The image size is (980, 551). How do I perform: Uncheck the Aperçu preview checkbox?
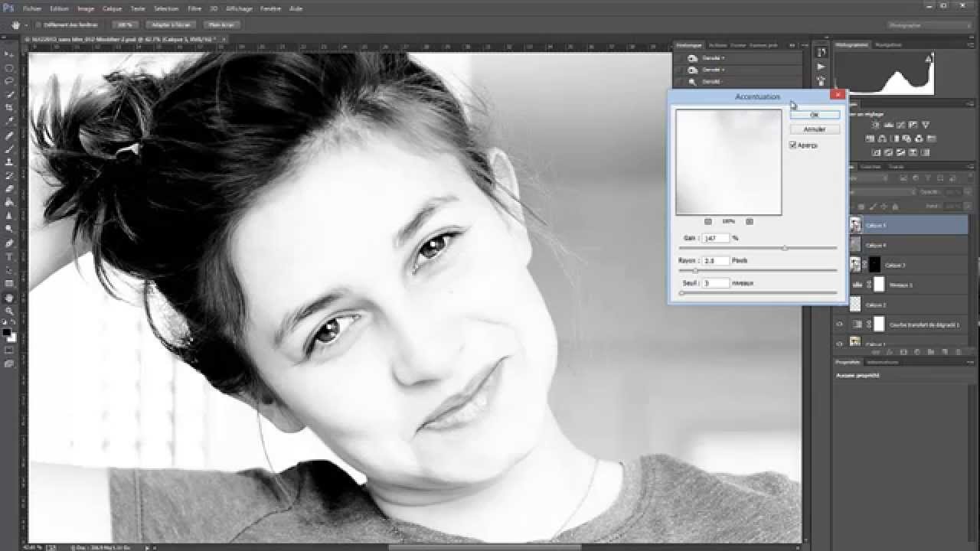tap(793, 145)
